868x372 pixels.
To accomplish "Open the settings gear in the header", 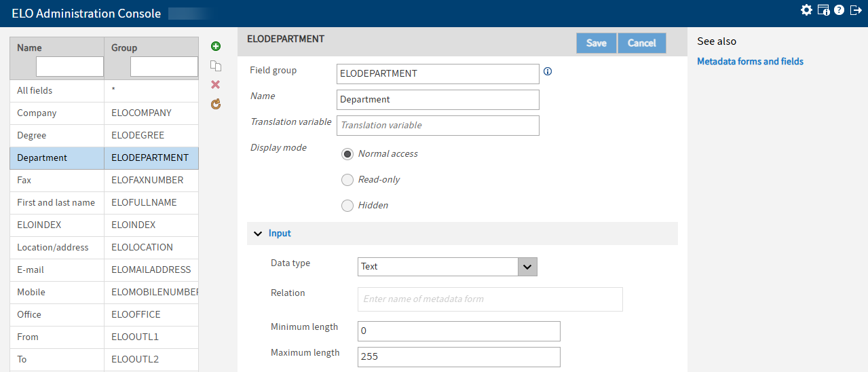I will 806,10.
